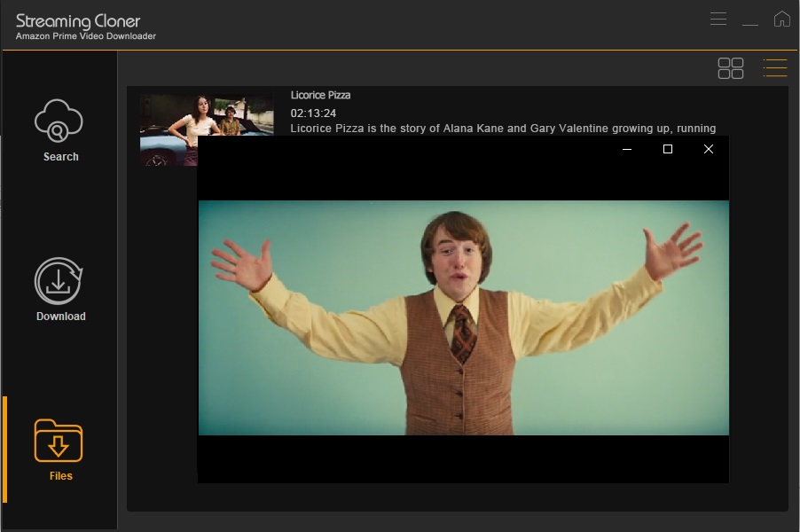Select the Files tab in the sidebar
Screen dimensions: 800x532
click(59, 450)
